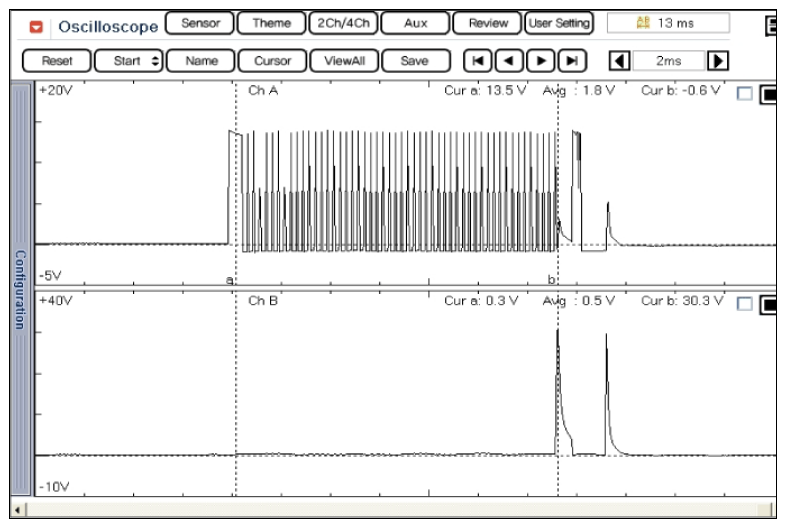Click the Cursor button
Screen dimensions: 786x528
[273, 61]
